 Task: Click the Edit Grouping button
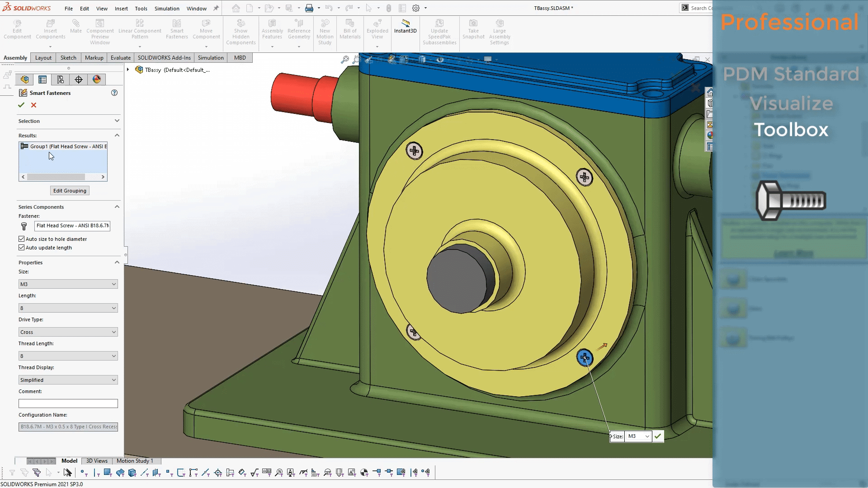tap(70, 190)
